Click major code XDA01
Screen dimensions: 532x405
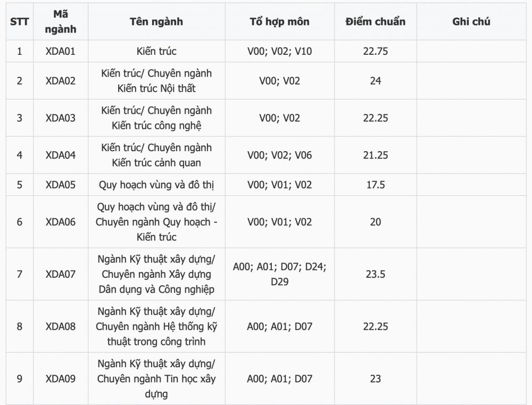pos(61,51)
